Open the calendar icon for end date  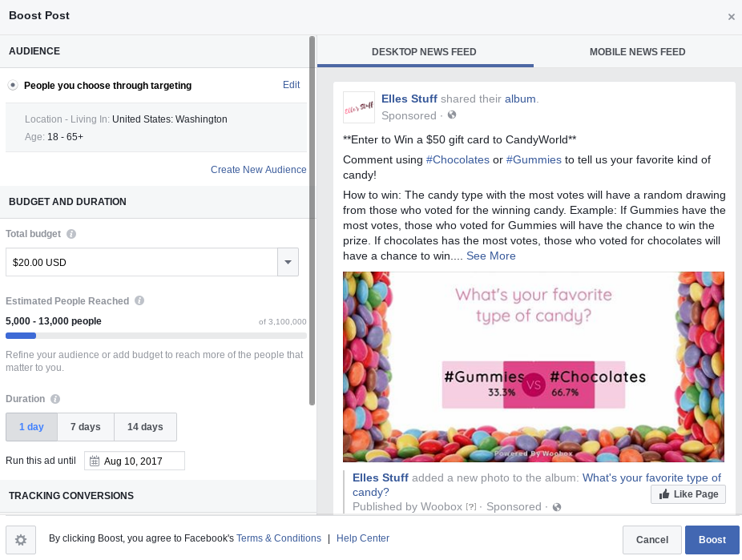pos(95,461)
